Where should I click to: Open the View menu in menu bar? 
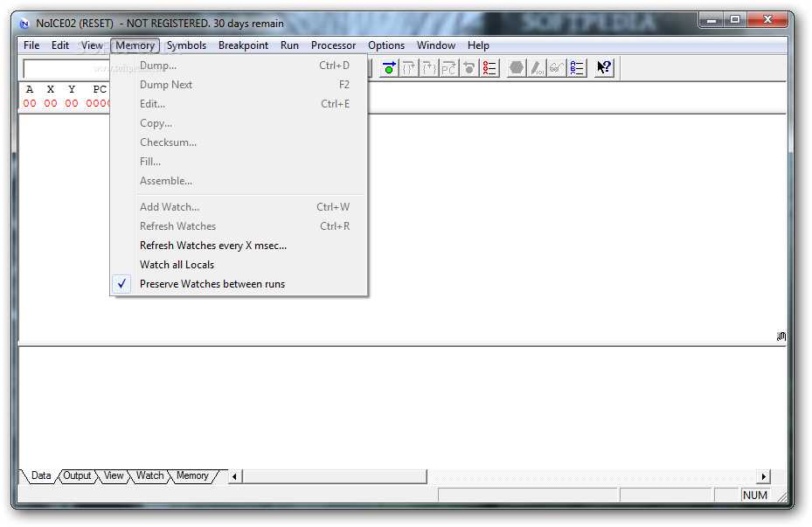click(x=92, y=45)
